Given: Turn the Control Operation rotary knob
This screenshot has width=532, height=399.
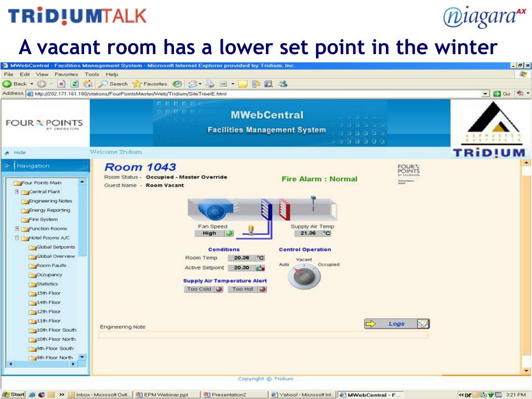Looking at the screenshot, I should coord(304,277).
